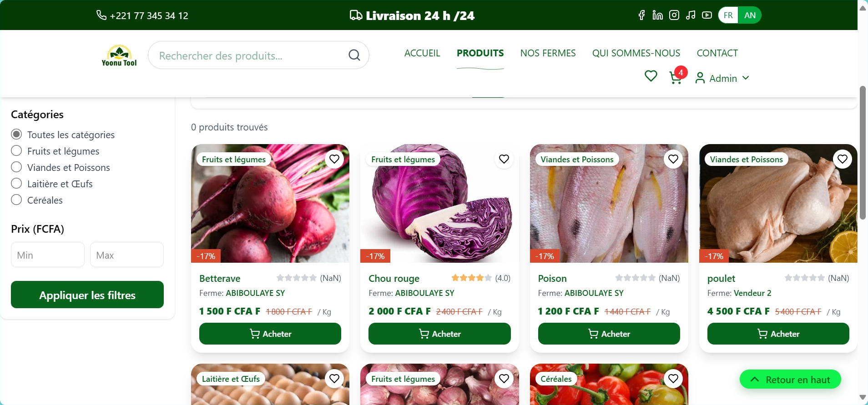Open the Instagram social icon
This screenshot has width=868, height=405.
[674, 15]
